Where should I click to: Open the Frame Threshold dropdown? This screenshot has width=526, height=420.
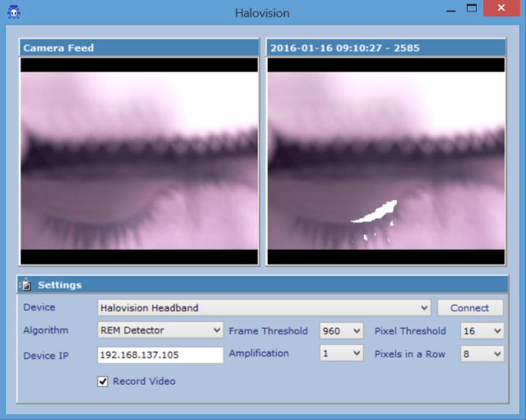340,330
